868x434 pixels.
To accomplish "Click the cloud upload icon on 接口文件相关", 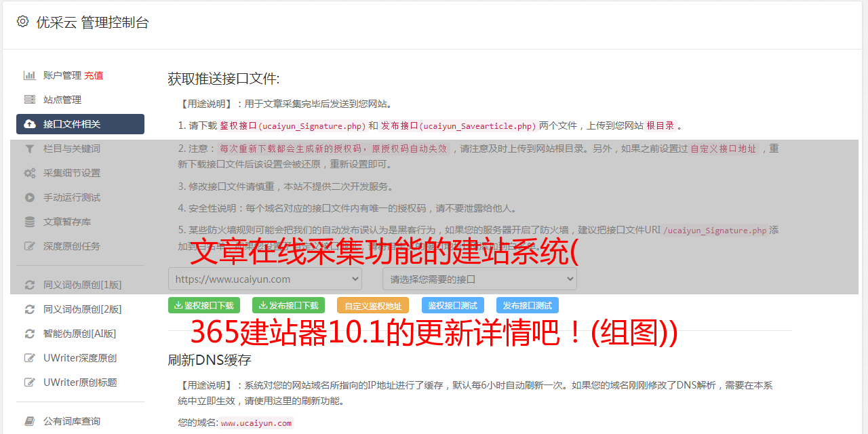I will click(29, 124).
